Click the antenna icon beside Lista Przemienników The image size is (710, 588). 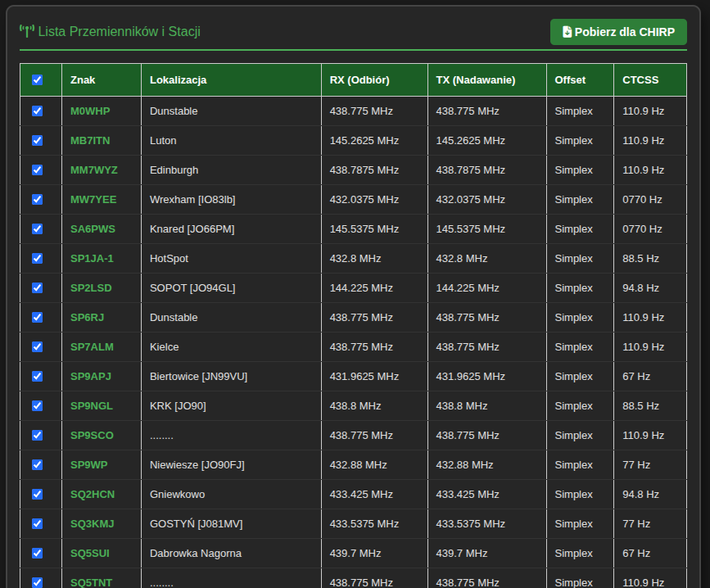pos(27,32)
